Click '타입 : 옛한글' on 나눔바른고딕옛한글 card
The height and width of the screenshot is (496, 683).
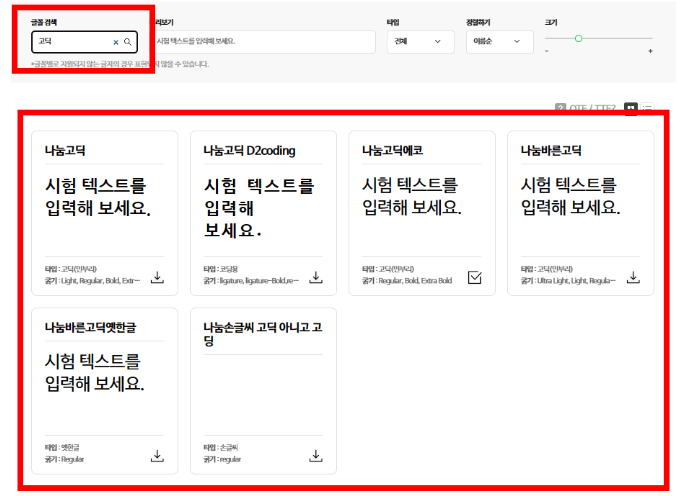click(x=62, y=448)
